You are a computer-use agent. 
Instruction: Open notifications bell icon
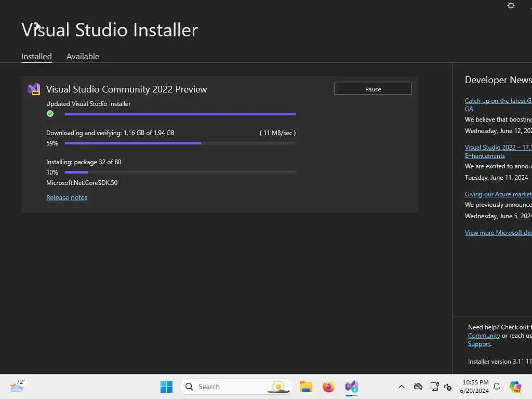pyautogui.click(x=497, y=387)
